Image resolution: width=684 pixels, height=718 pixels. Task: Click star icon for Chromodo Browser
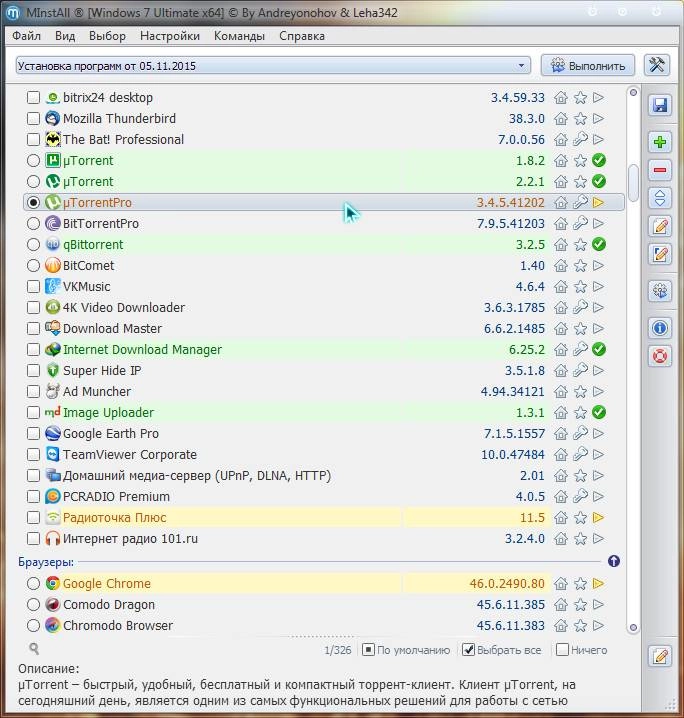[x=580, y=626]
